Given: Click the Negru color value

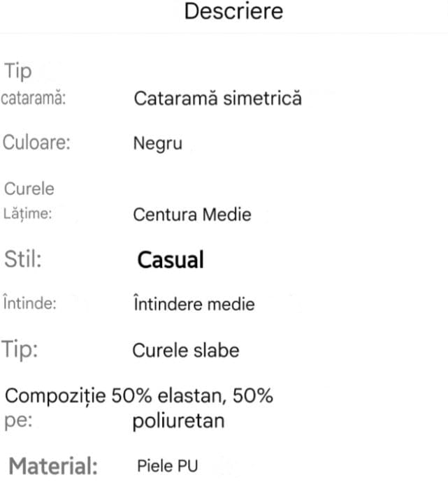Looking at the screenshot, I should pos(157,144).
